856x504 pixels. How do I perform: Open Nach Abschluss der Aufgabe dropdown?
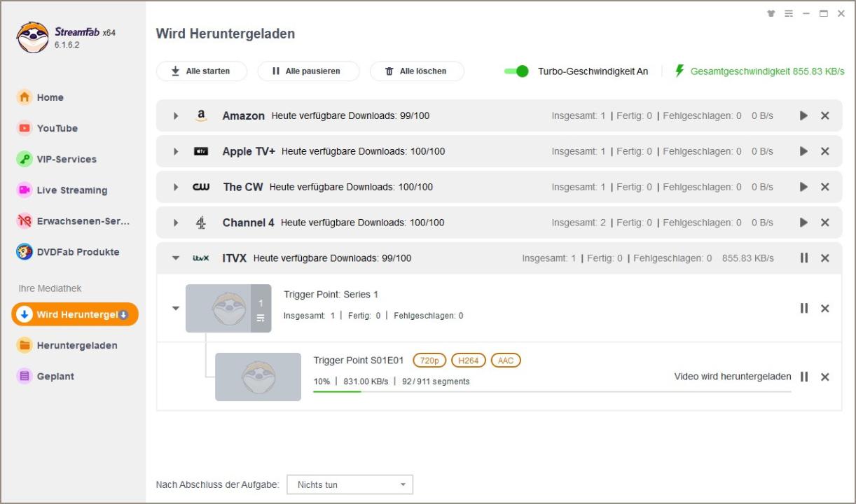(x=350, y=484)
